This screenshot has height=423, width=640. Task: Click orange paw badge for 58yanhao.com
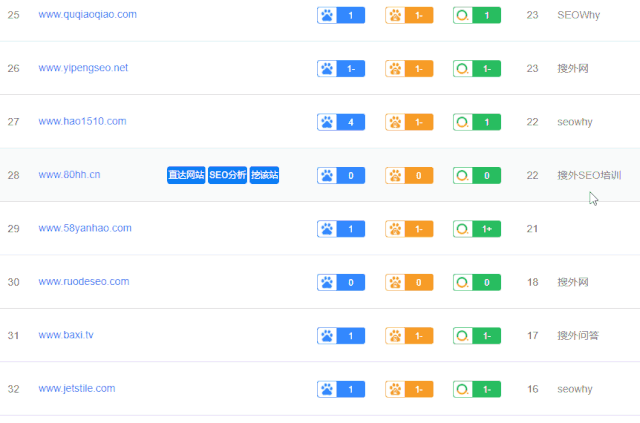tap(409, 229)
